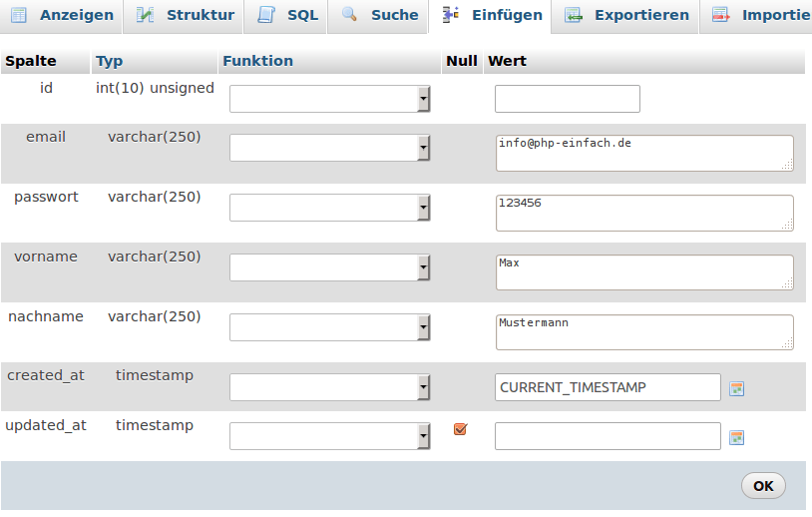Open function dropdown for id row
The image size is (812, 517).
[329, 99]
